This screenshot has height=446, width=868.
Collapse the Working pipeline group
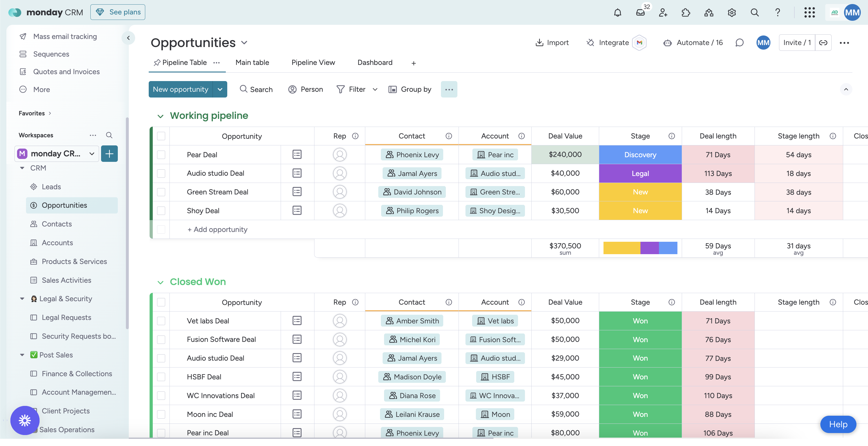[x=160, y=116]
